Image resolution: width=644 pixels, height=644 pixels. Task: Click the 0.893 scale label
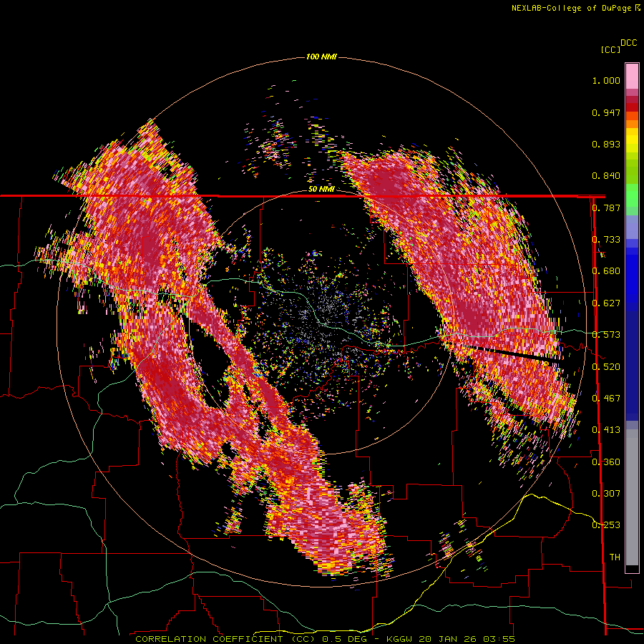(x=606, y=144)
